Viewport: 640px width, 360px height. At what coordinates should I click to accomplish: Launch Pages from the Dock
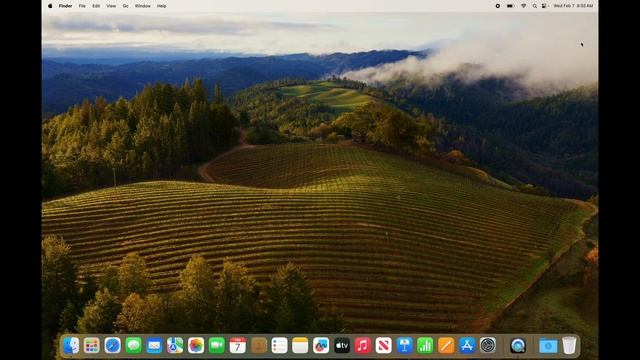click(446, 346)
